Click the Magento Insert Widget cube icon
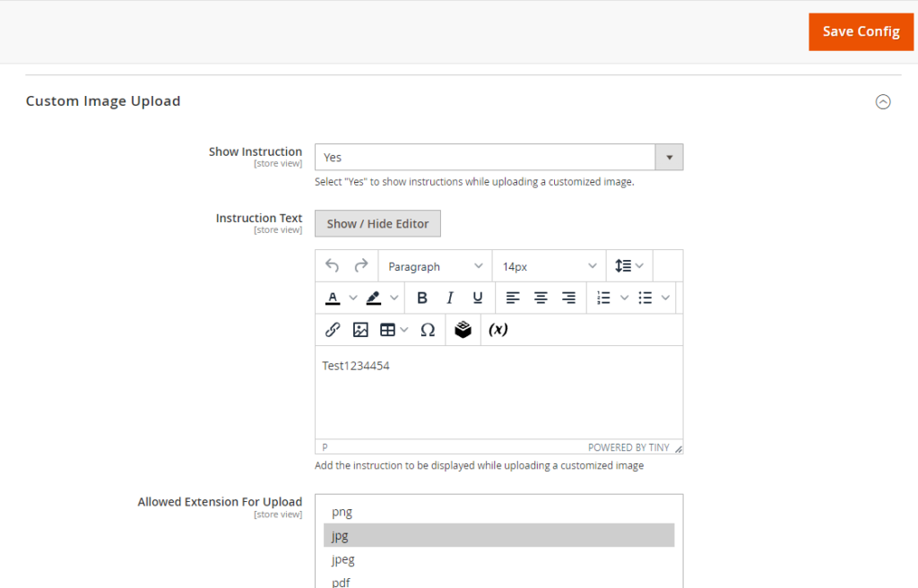 pos(463,329)
